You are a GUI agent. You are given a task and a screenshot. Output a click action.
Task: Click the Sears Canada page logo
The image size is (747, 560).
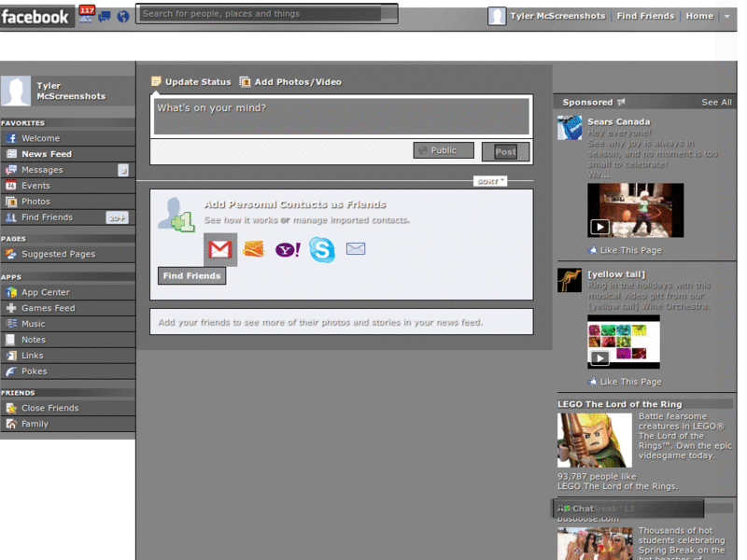[570, 127]
